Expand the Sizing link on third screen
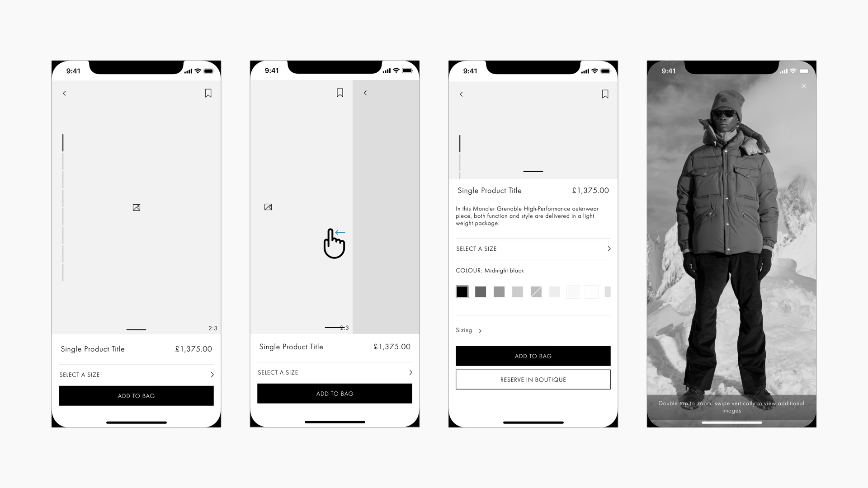Image resolution: width=868 pixels, height=488 pixels. coord(469,330)
